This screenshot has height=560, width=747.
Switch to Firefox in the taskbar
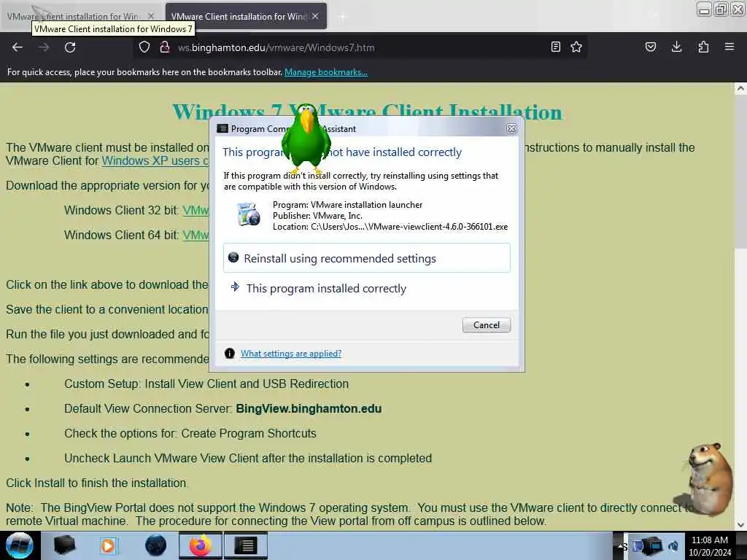[x=201, y=545]
